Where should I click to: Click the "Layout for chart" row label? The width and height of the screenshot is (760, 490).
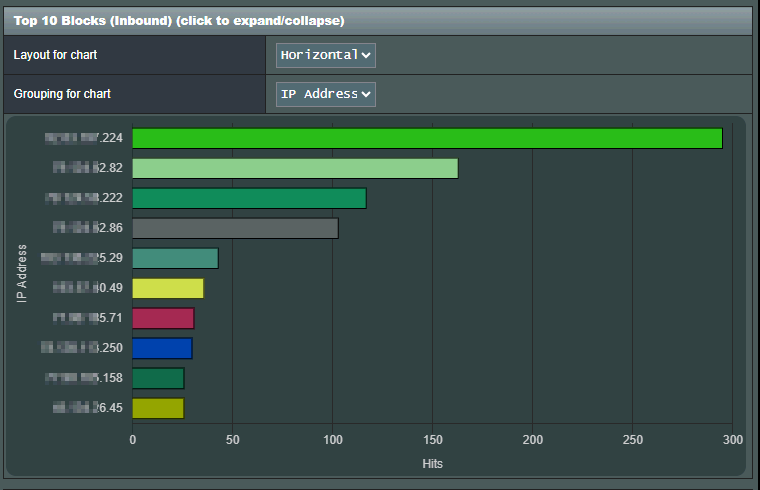click(62, 55)
